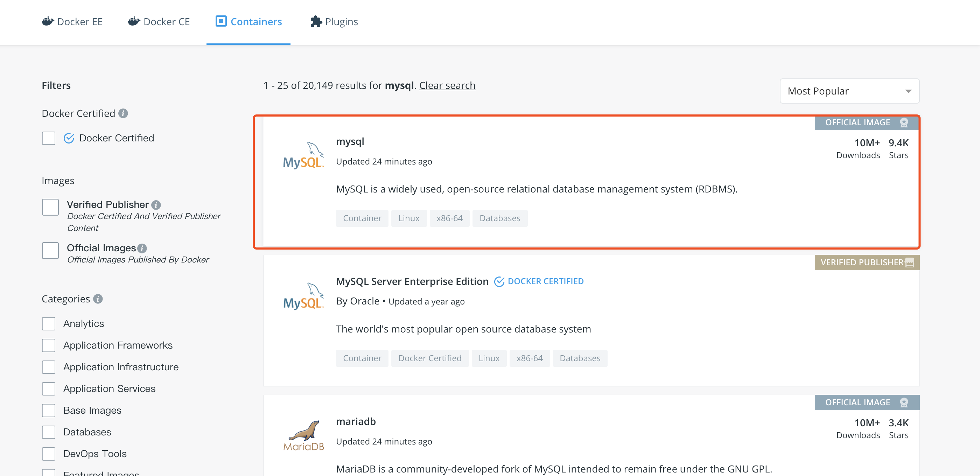The width and height of the screenshot is (980, 476).
Task: Click info icon next to Verified Publisher
Action: tap(156, 205)
